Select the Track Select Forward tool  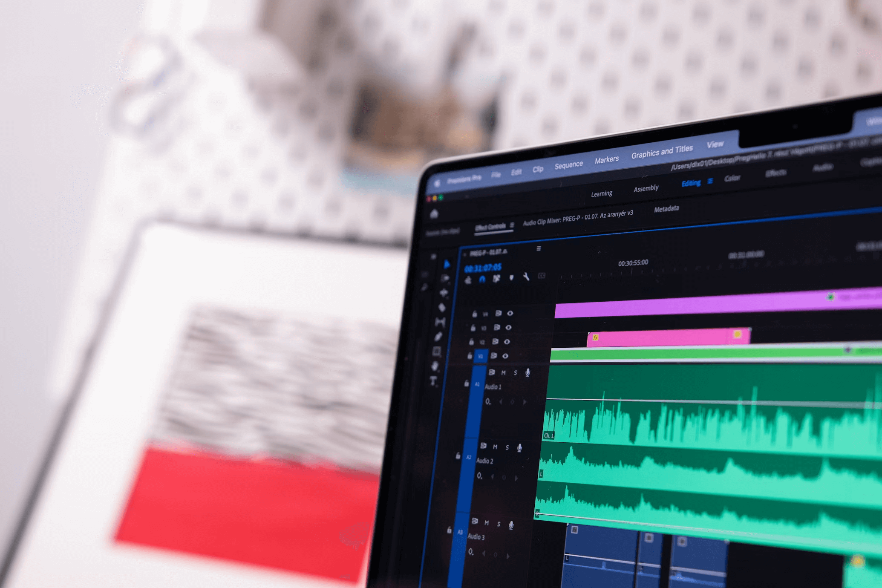point(445,279)
